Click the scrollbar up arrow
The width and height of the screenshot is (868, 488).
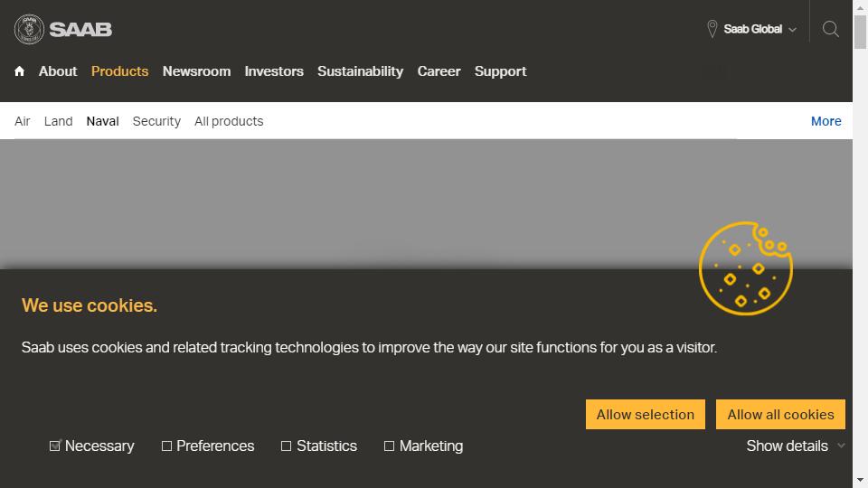pyautogui.click(x=860, y=7)
